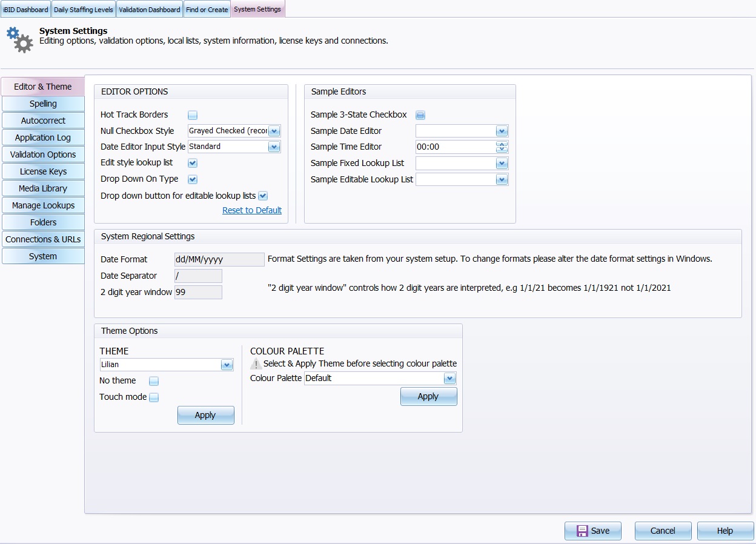Increment the Sample Time Editor spinner
The image size is (756, 544).
[501, 144]
